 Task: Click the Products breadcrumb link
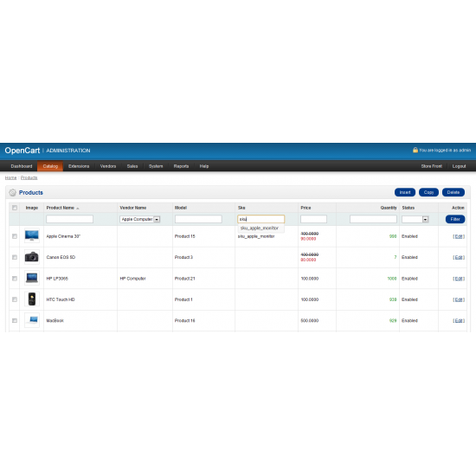point(29,177)
